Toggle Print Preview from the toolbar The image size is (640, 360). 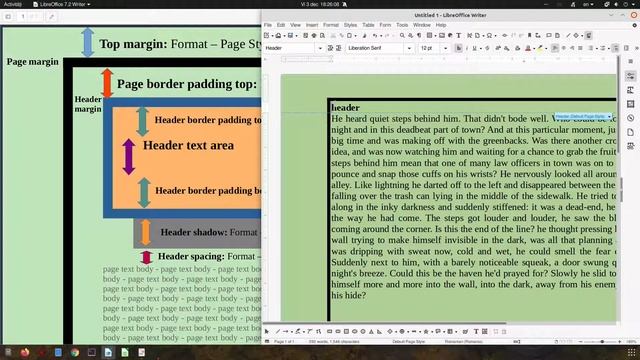coord(322,36)
